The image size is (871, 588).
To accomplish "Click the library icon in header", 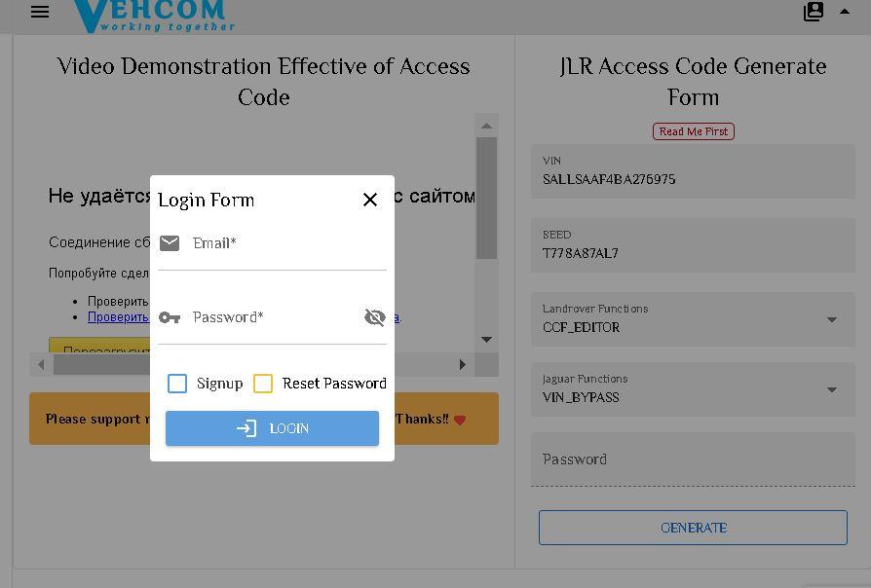I will pos(814,12).
